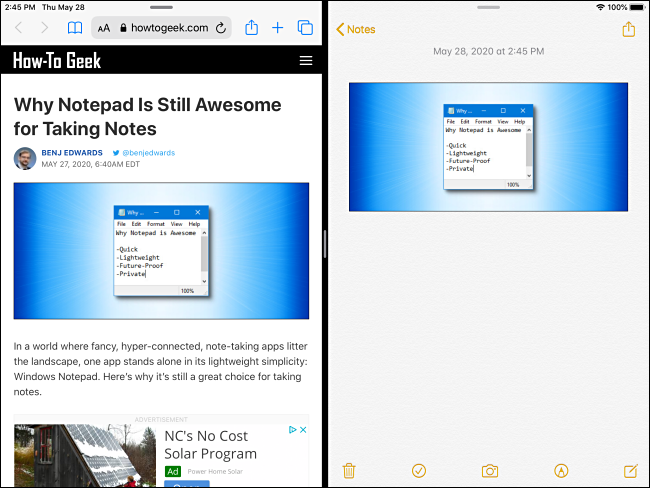Go forward in Safari
Viewport: 650px width, 488px height.
tap(44, 28)
